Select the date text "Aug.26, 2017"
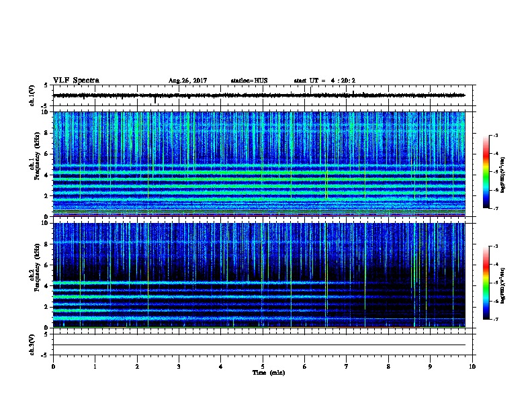532x411 pixels. [187, 81]
